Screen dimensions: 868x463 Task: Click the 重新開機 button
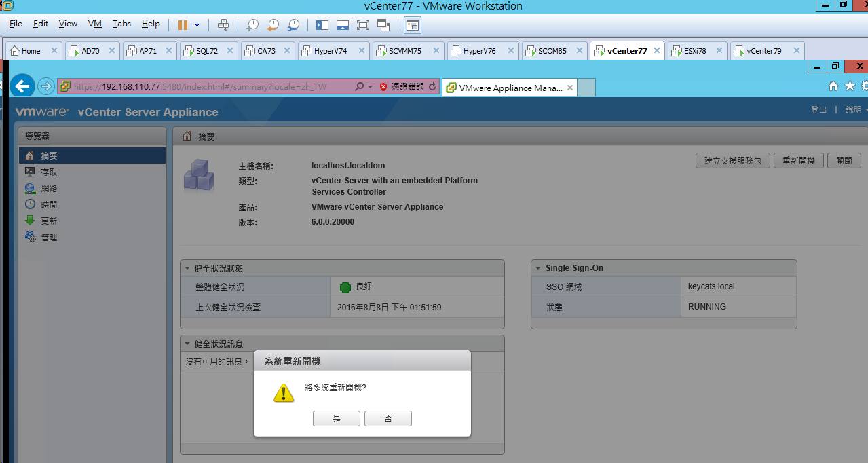[799, 161]
